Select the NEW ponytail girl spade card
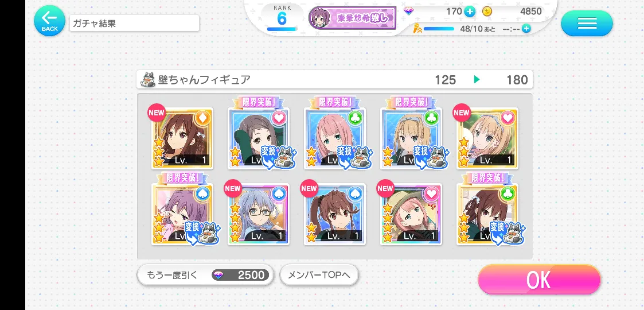Screen dimensions: 644x310 point(335,214)
